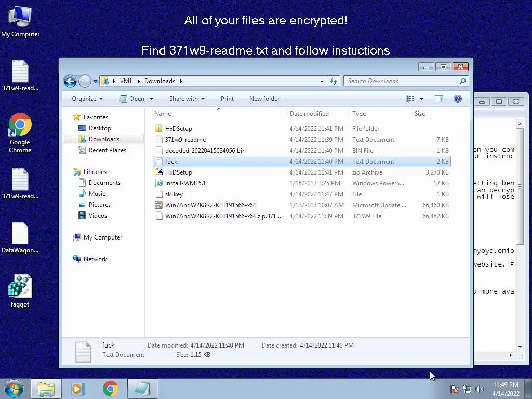Open Windows Start menu orb
This screenshot has width=532, height=399.
click(14, 389)
